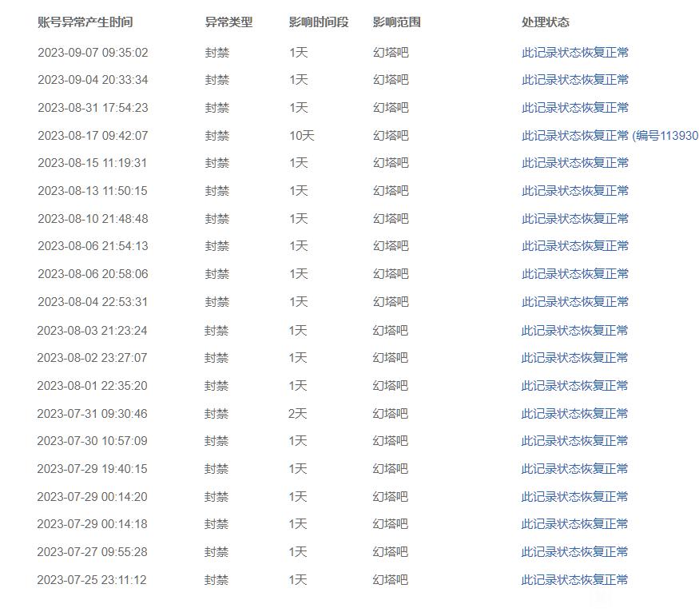699x616 pixels.
Task: Open the status link containing 编号113930
Action: [x=609, y=136]
